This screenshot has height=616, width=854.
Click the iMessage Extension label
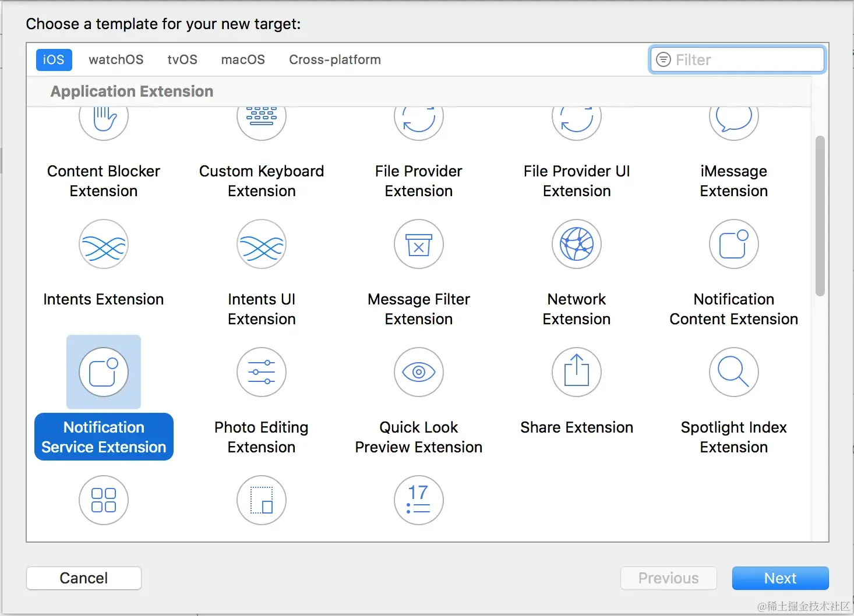[734, 181]
